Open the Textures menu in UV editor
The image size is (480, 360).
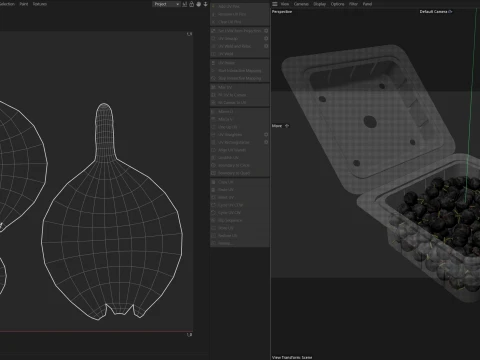[40, 4]
